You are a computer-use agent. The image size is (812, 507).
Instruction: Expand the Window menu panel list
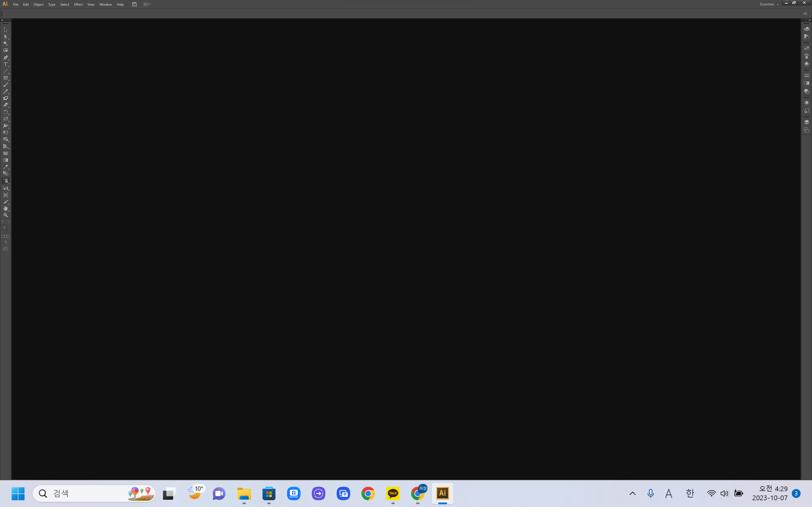click(x=105, y=5)
